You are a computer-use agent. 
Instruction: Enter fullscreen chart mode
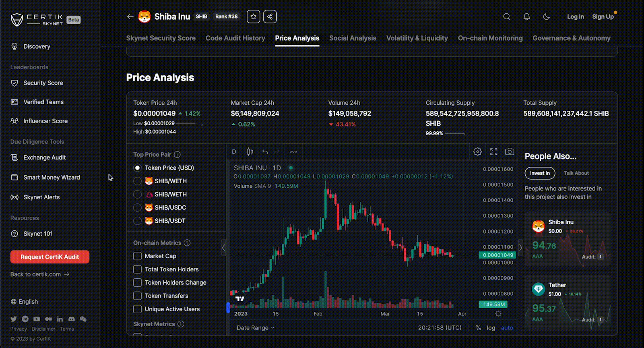pyautogui.click(x=494, y=151)
